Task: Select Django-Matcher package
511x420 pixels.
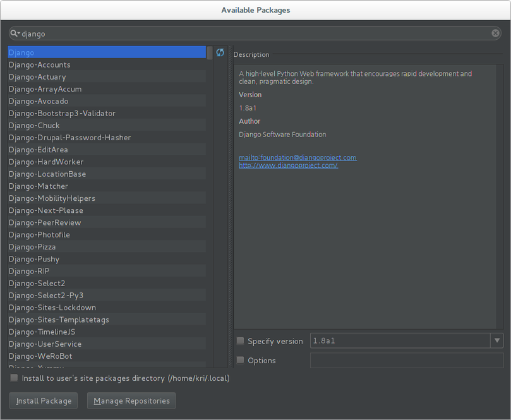Action: tap(107, 186)
